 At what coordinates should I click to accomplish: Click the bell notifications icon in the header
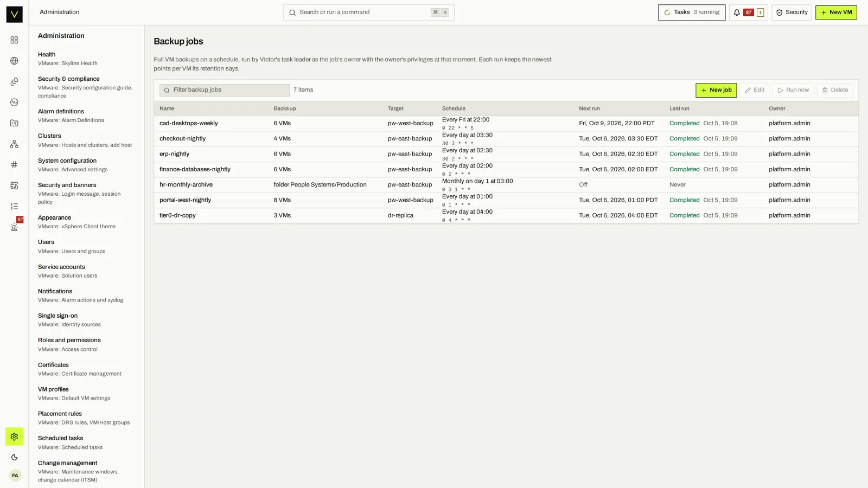pyautogui.click(x=737, y=12)
